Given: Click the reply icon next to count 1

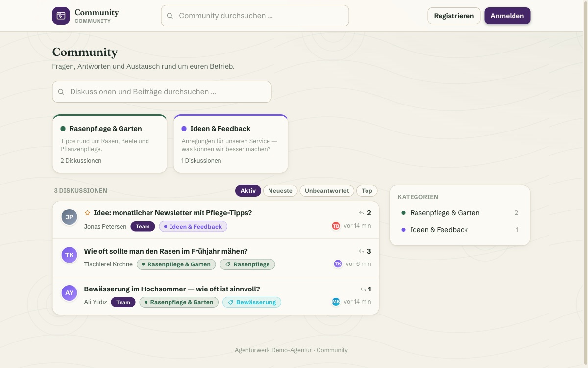Looking at the screenshot, I should click(363, 289).
